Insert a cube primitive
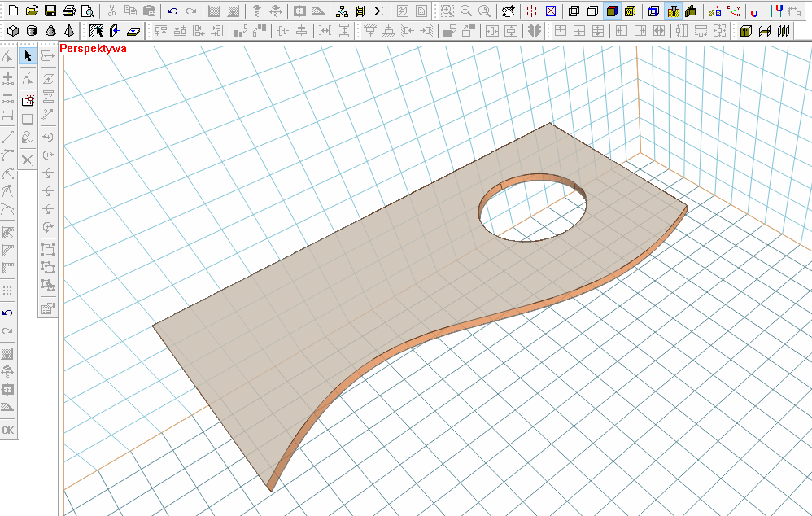812x516 pixels. pyautogui.click(x=13, y=31)
